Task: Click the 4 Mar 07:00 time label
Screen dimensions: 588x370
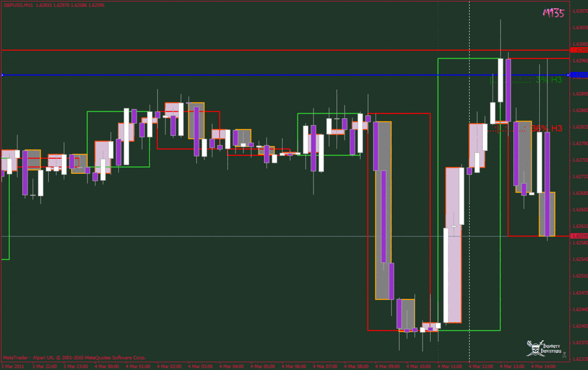Action: coord(325,366)
